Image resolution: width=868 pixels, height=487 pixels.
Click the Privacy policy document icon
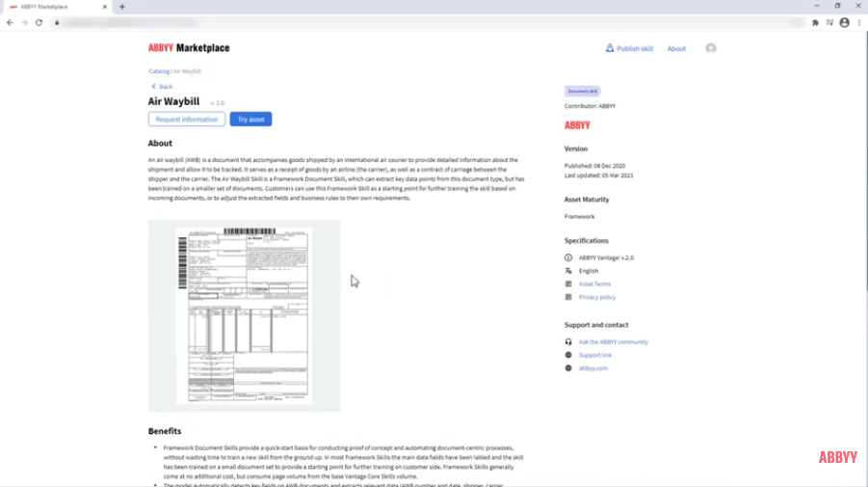point(568,297)
